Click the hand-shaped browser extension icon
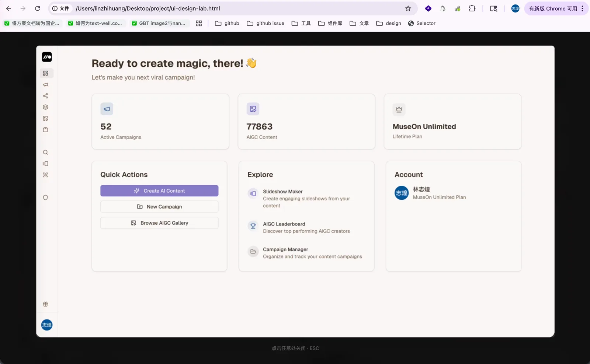This screenshot has height=364, width=590. (443, 8)
